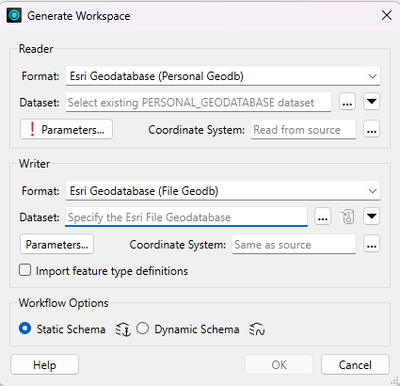Click the Dynamic Schema icon
Viewport: 400px width, 386px height.
pyautogui.click(x=257, y=329)
